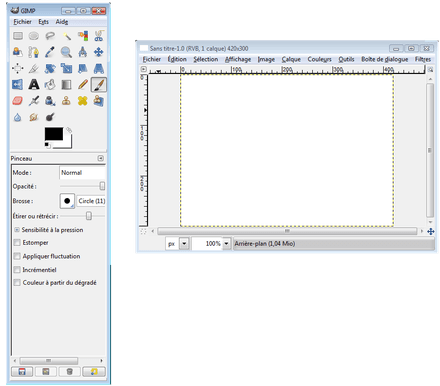Screen dimensions: 440x386
Task: Expand the Sensibilité à la pression section
Action: tap(17, 230)
